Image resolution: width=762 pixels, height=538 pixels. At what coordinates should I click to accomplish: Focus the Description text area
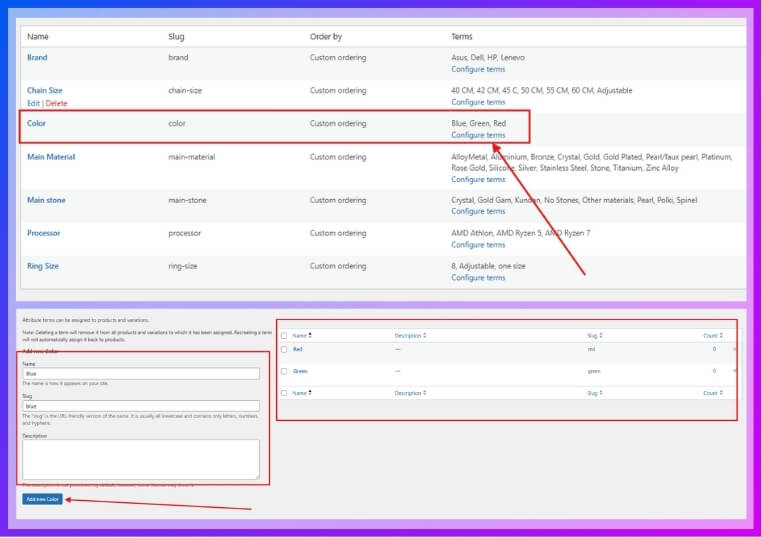(x=140, y=459)
